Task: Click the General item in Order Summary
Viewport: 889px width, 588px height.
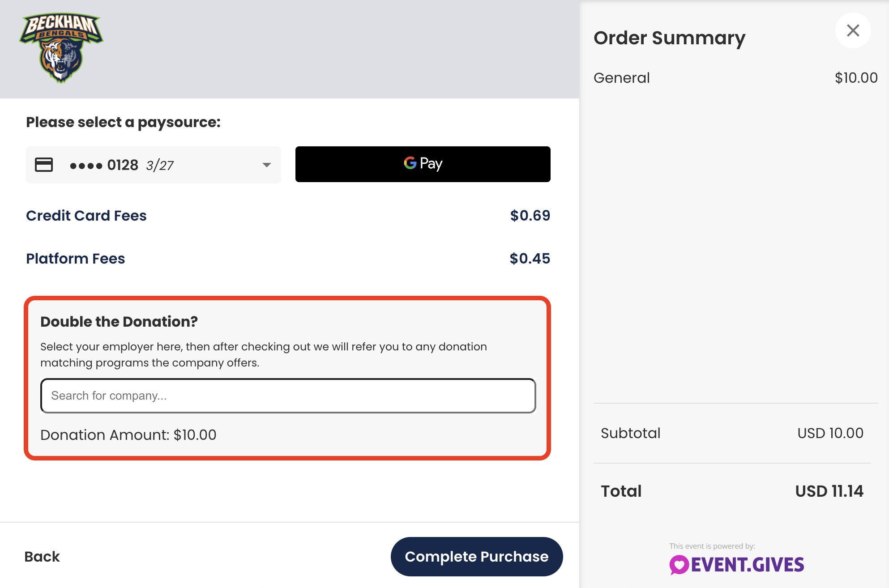Action: 621,78
